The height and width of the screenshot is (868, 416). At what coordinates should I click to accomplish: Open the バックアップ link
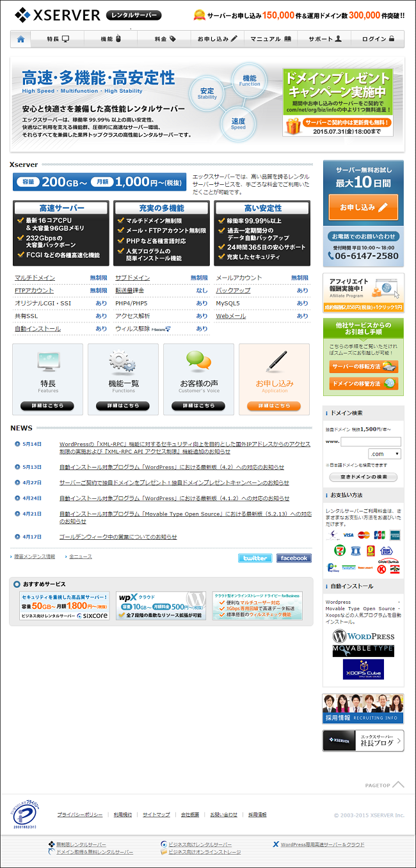point(233,290)
